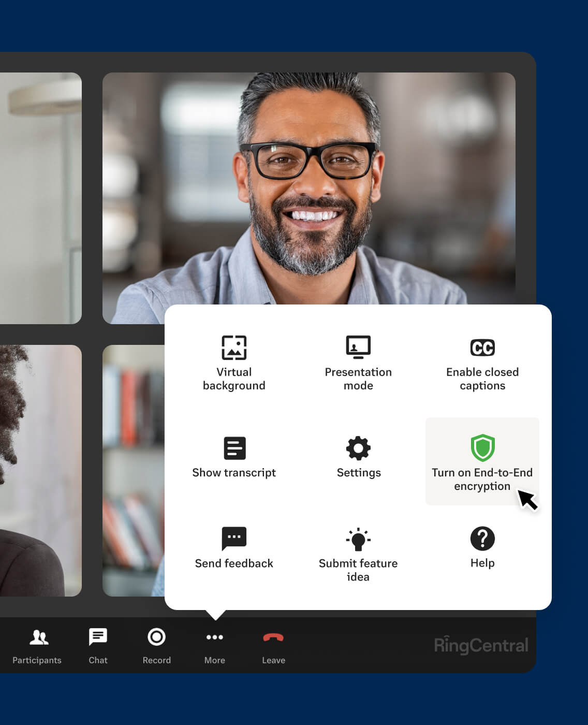588x725 pixels.
Task: Toggle End-to-End encryption on
Action: click(x=482, y=448)
